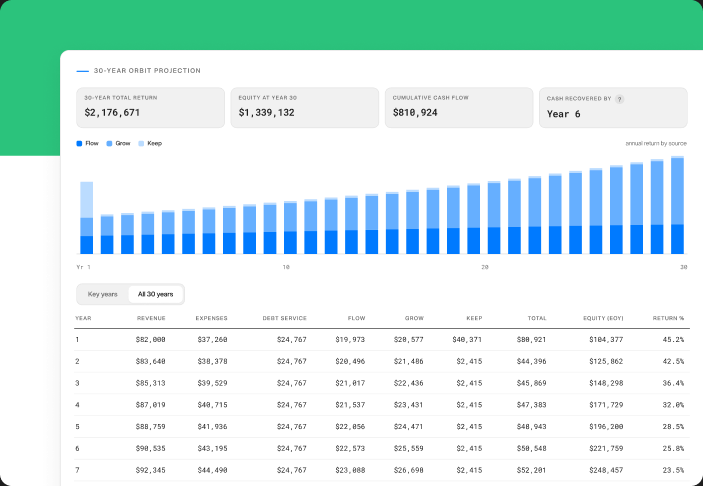
Task: Select grow cell $23,431
Action: click(x=408, y=405)
